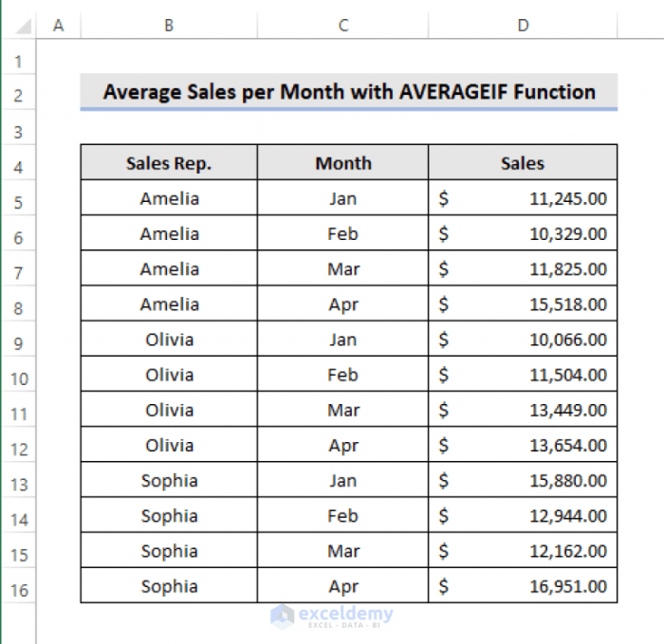Select Olivia cell in row 10
664x644 pixels.
pos(169,374)
